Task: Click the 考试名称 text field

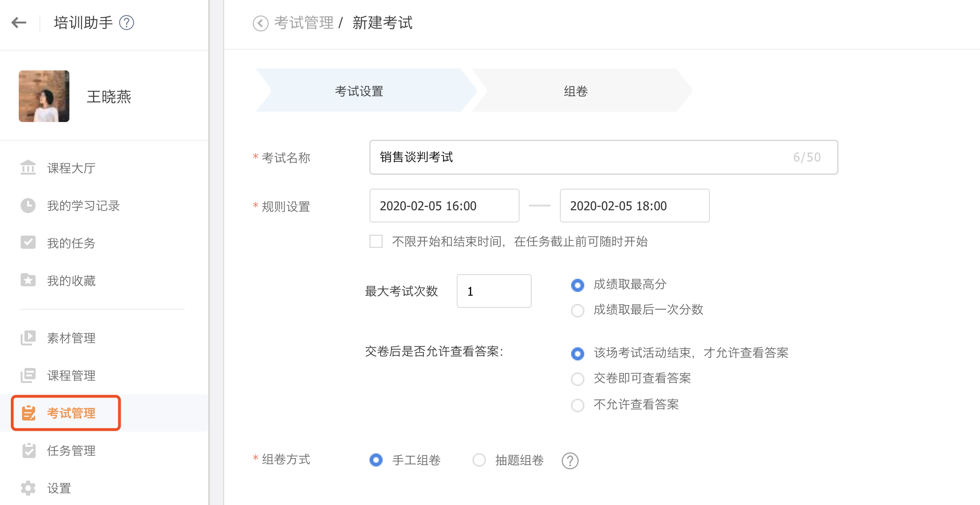Action: pyautogui.click(x=581, y=157)
